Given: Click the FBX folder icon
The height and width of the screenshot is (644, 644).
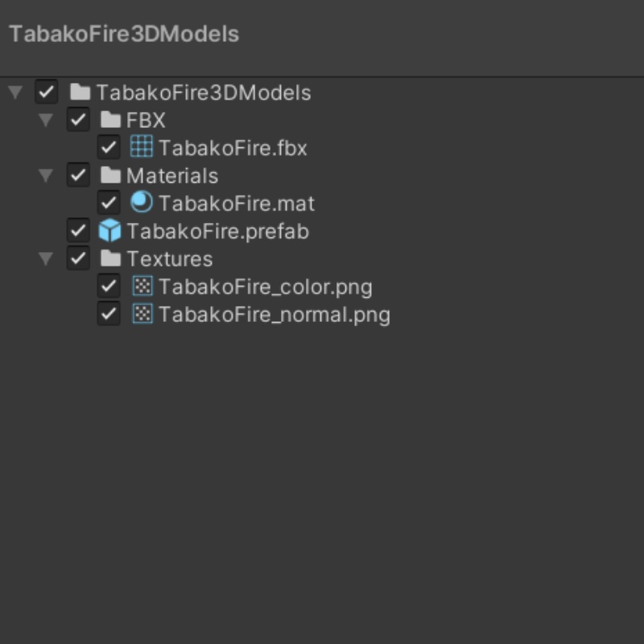Looking at the screenshot, I should 110,121.
